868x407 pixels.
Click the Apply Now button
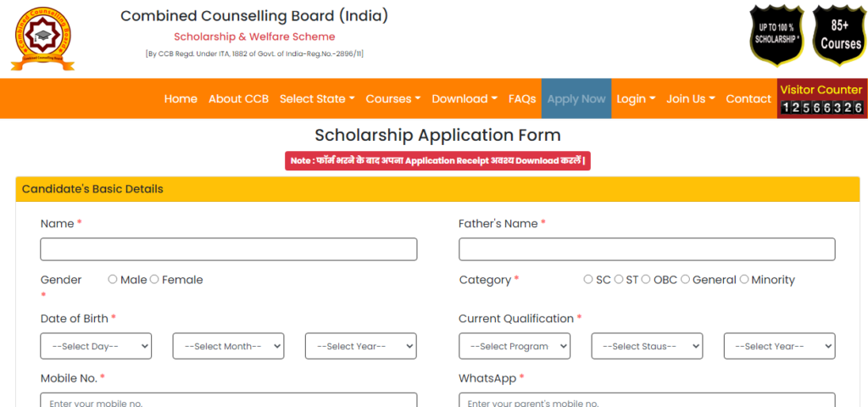[576, 98]
